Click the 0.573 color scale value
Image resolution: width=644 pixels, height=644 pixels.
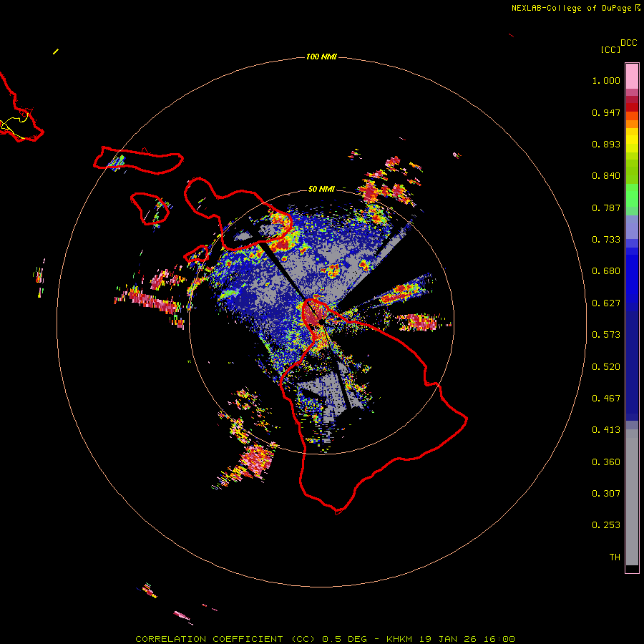coord(606,335)
